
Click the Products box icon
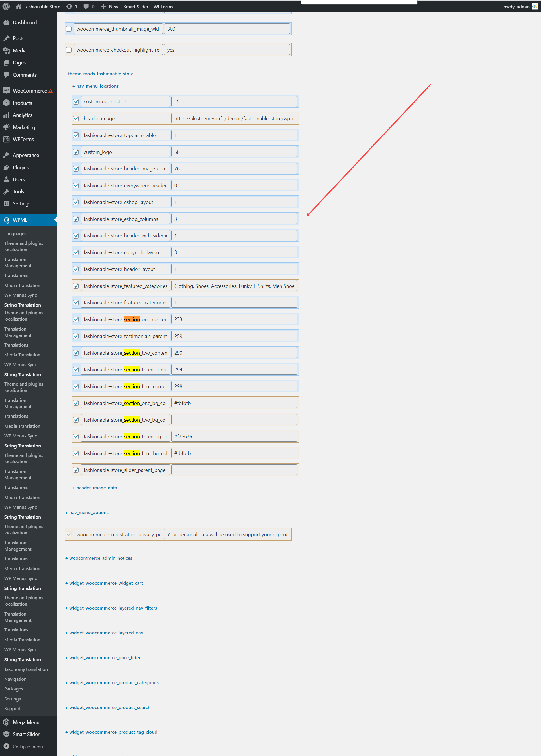6,103
